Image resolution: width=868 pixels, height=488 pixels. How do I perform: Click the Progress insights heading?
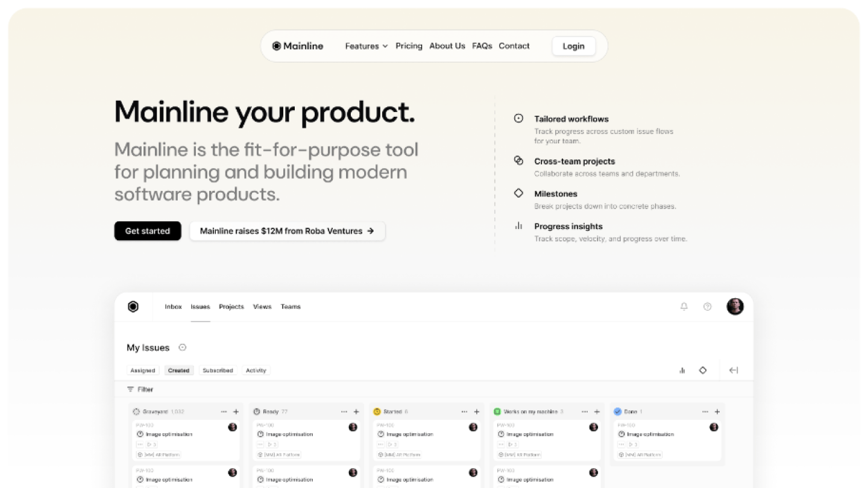[x=568, y=226]
